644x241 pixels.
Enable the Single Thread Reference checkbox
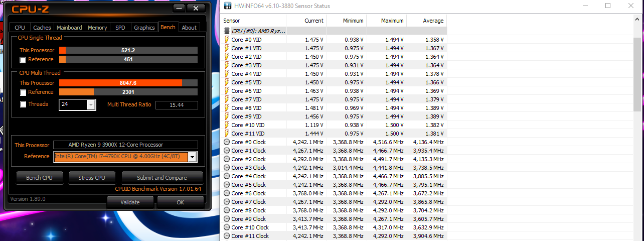coord(23,60)
